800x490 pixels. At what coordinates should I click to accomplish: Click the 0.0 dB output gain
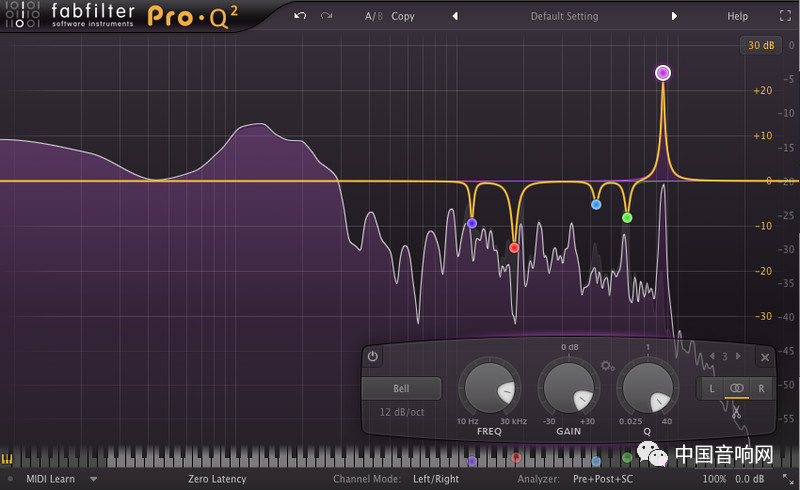coord(749,479)
